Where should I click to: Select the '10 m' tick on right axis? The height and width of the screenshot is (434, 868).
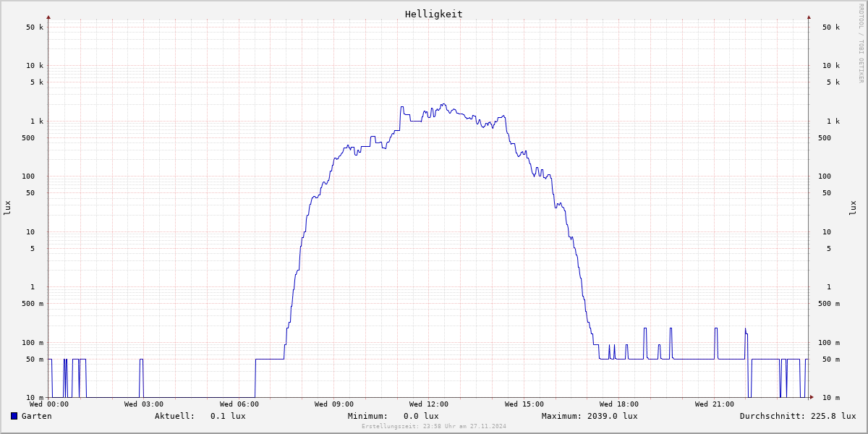(x=831, y=398)
